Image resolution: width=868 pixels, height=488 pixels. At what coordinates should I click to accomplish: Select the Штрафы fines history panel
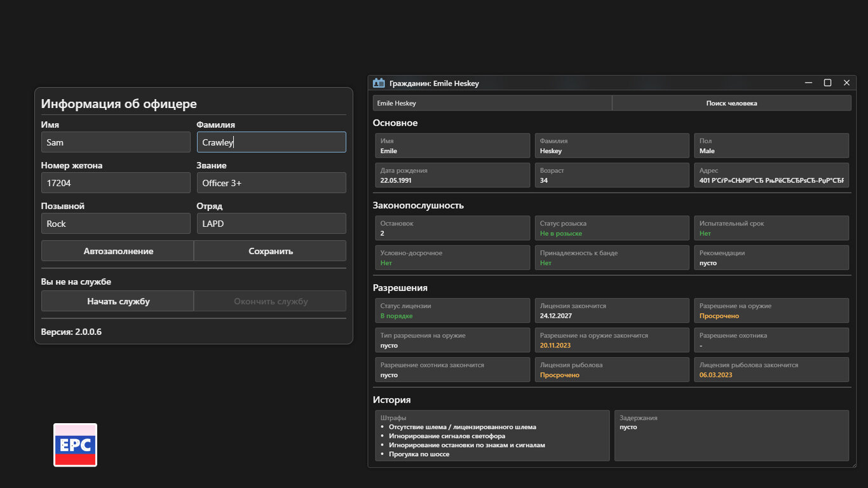coord(492,435)
